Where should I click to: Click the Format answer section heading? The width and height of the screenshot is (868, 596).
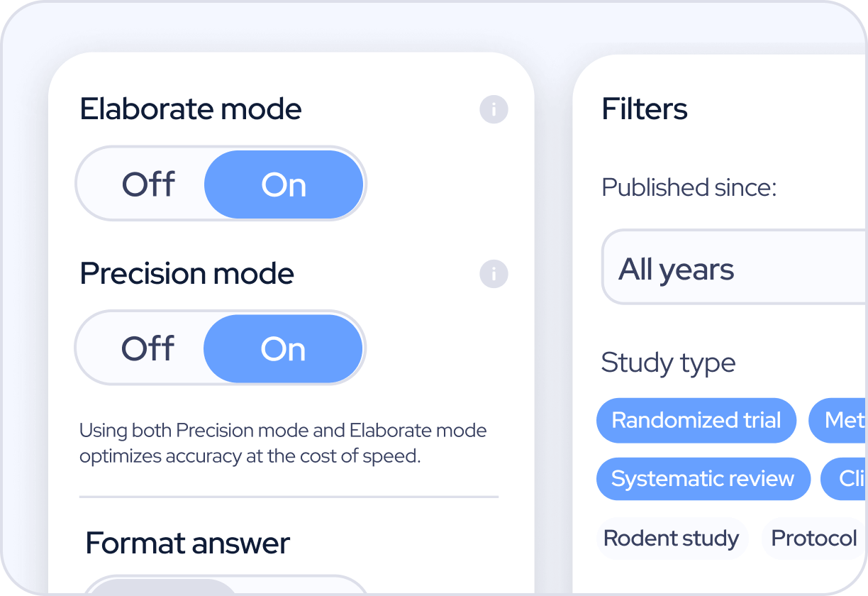pyautogui.click(x=187, y=543)
